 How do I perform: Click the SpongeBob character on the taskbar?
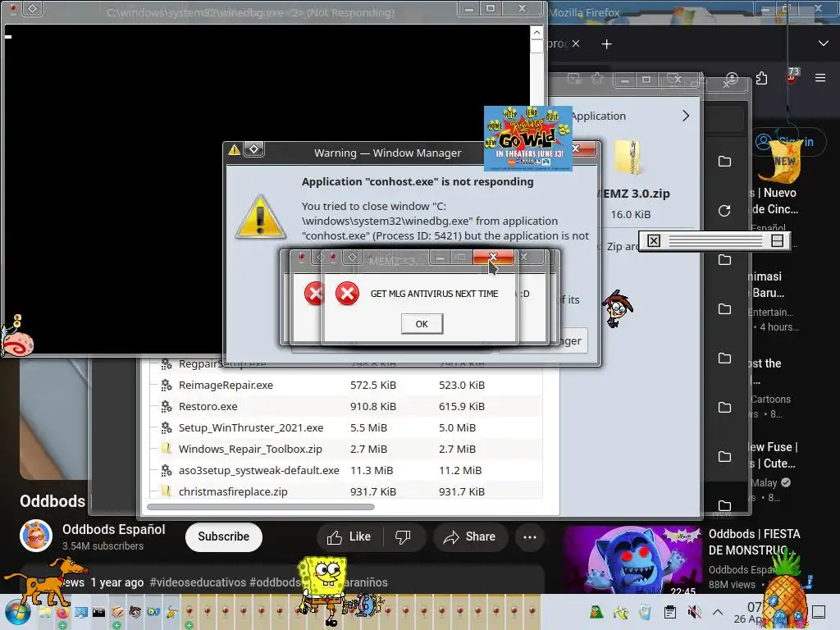tap(322, 591)
